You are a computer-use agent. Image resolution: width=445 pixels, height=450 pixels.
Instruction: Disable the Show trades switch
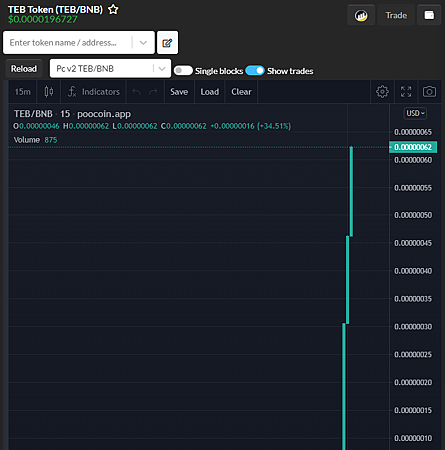(x=255, y=71)
